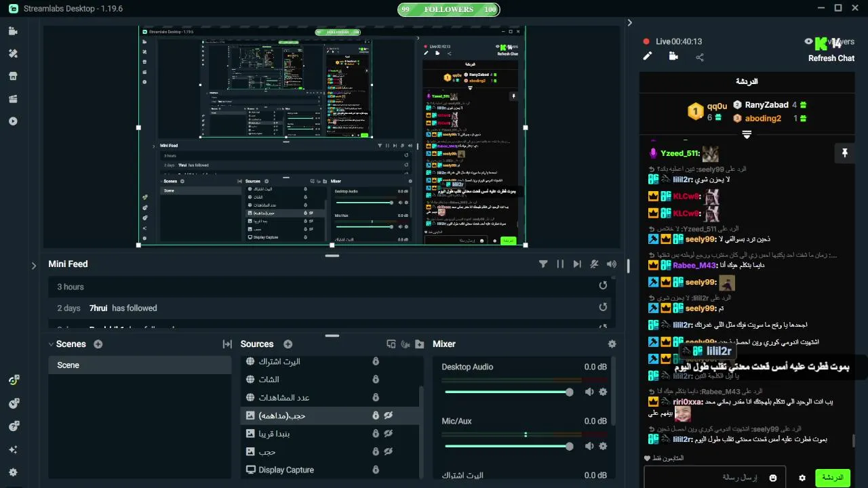The height and width of the screenshot is (488, 868).
Task: Toggle lock on عدد المشاهدات source
Action: [375, 398]
